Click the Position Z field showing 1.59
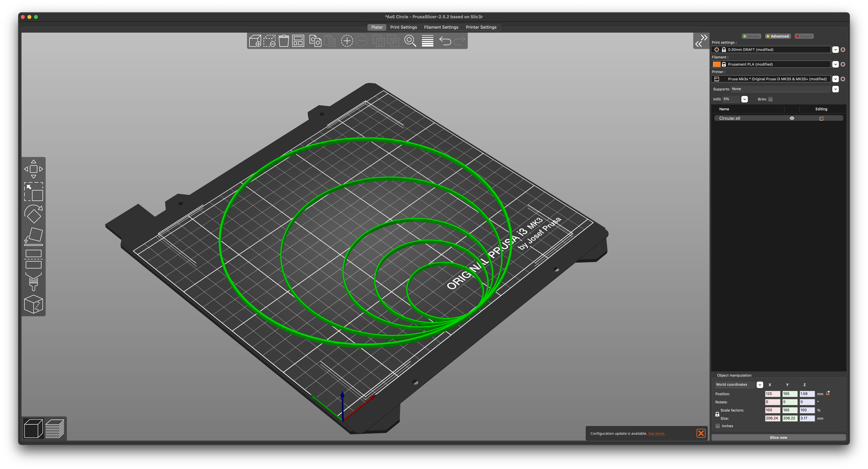Image resolution: width=868 pixels, height=469 pixels. 807,394
